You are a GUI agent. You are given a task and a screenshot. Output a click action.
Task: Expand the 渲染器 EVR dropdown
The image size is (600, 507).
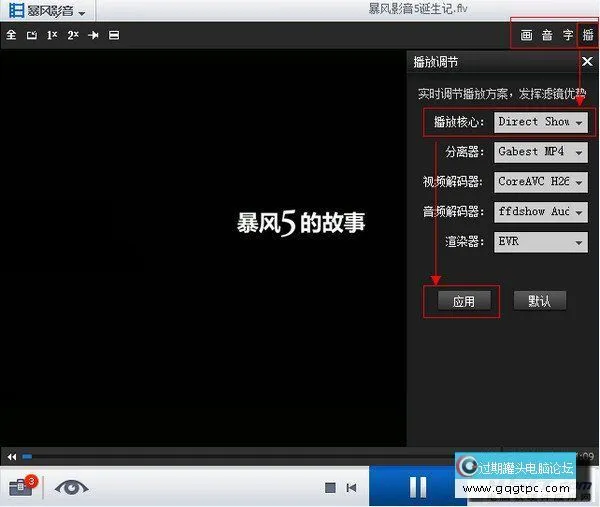541,242
